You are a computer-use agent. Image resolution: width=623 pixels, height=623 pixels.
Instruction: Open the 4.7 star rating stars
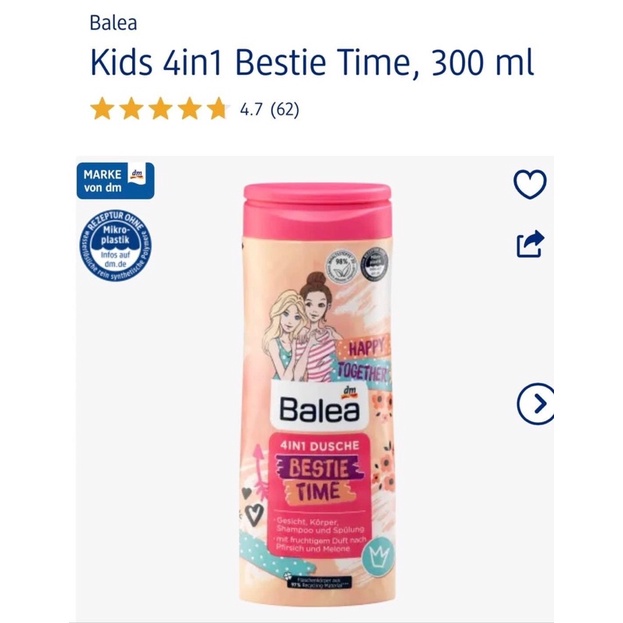click(159, 109)
